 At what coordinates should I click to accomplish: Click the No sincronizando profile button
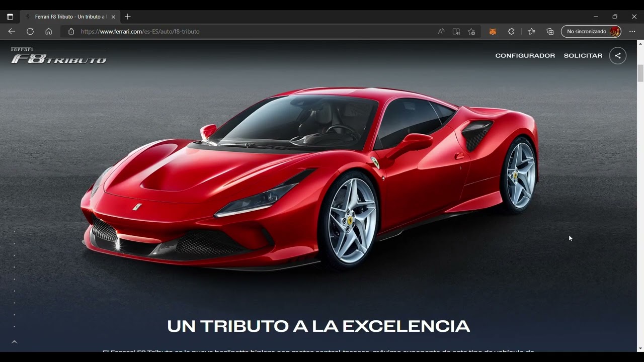pos(591,31)
